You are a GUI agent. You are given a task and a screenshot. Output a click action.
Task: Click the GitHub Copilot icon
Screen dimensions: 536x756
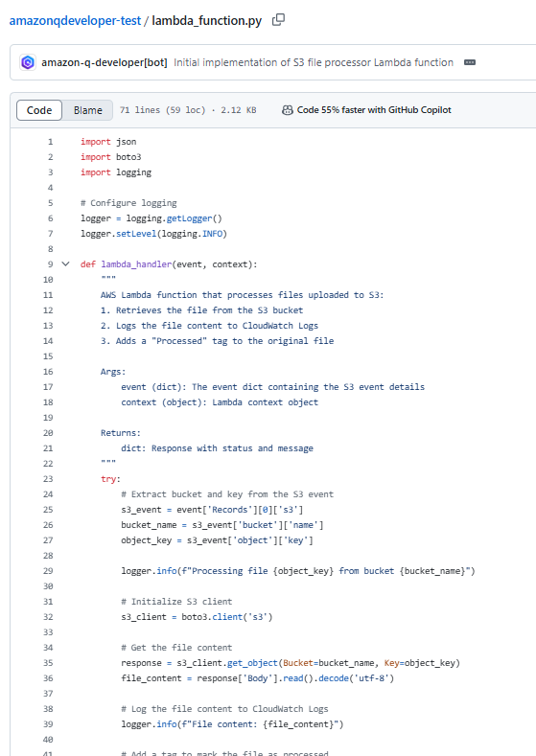pyautogui.click(x=287, y=110)
